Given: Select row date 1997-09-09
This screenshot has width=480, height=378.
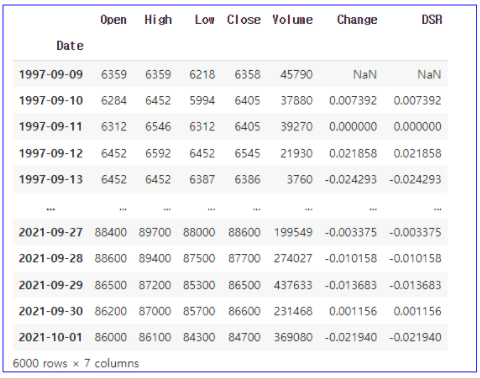Looking at the screenshot, I should (51, 74).
